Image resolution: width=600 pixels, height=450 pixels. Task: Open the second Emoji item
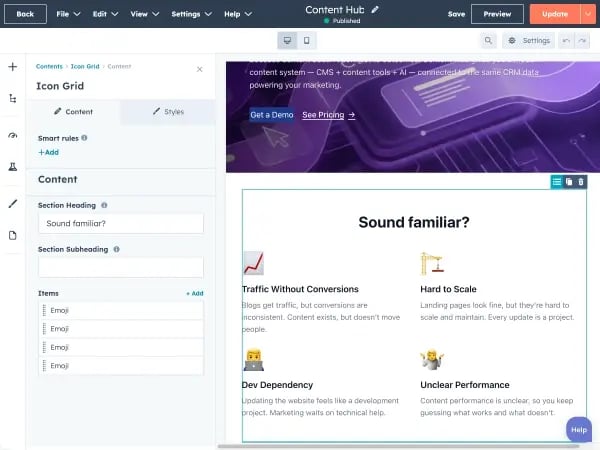tap(121, 329)
